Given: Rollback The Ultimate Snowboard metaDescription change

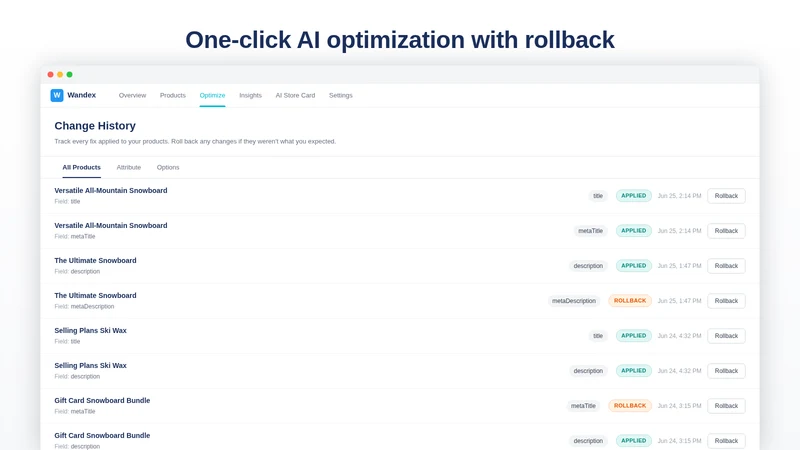Looking at the screenshot, I should click(x=726, y=301).
